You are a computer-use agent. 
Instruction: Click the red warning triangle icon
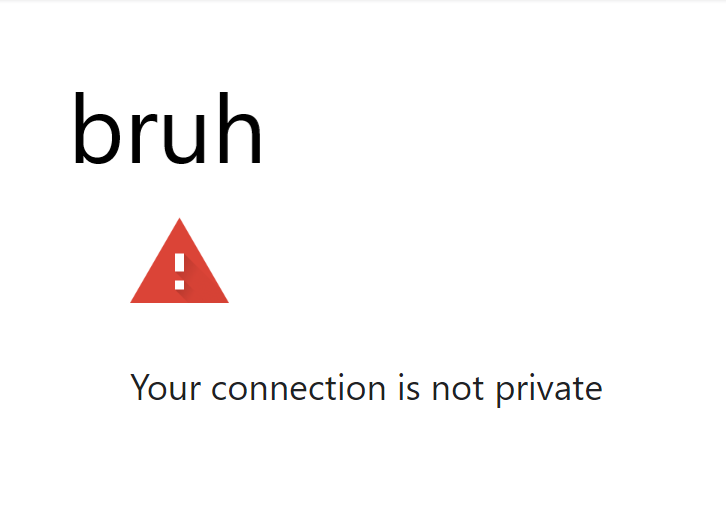coord(180,261)
